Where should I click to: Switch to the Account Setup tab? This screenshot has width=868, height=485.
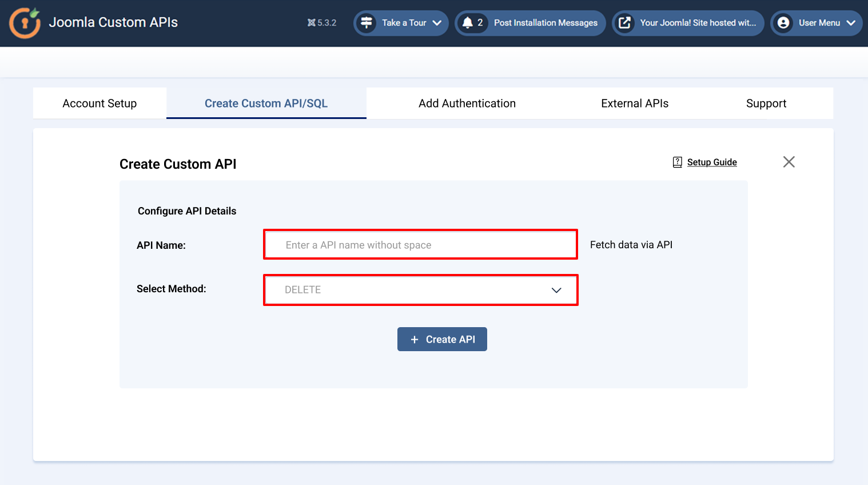[x=99, y=104]
